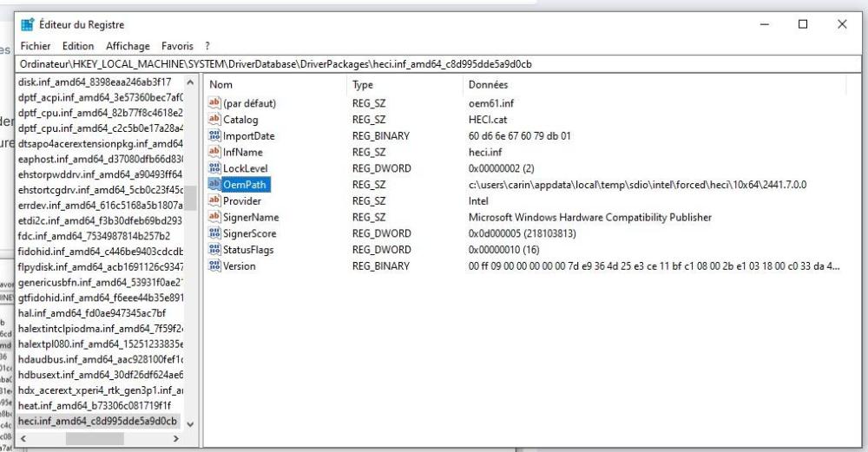Click the DWORD icon beside SignerScore

tap(214, 233)
